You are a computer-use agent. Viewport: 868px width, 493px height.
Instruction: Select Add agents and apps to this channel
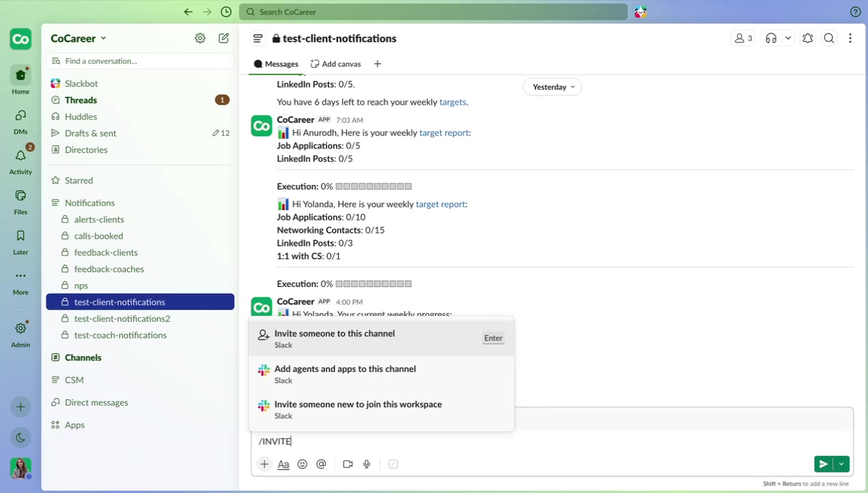[381, 374]
